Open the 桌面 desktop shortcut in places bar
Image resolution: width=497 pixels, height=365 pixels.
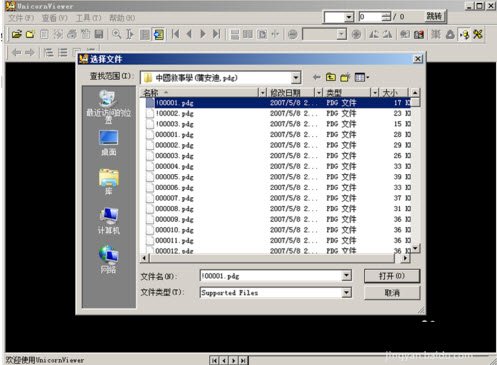108,143
